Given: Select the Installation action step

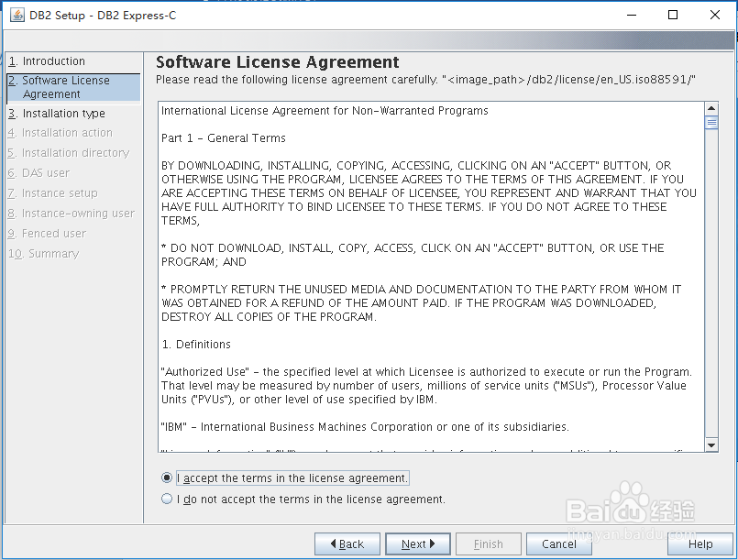Looking at the screenshot, I should point(61,133).
